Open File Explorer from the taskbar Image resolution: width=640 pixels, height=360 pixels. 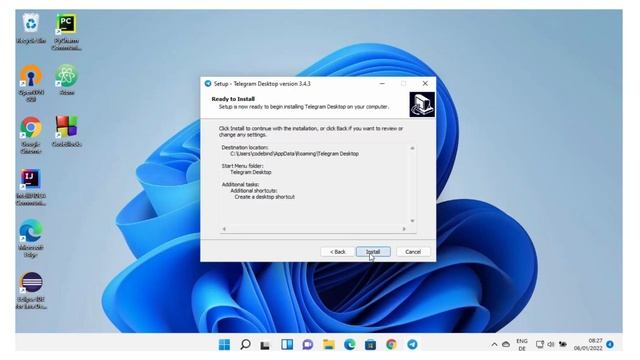pos(329,344)
